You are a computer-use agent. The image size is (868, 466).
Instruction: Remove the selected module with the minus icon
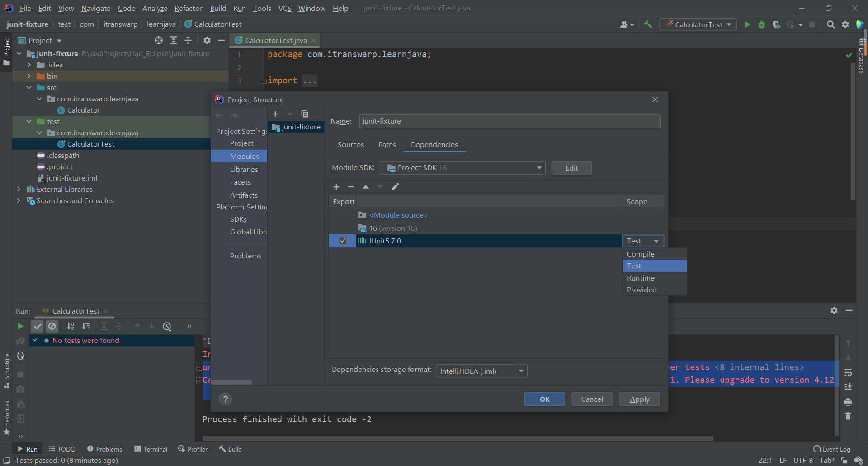point(290,114)
